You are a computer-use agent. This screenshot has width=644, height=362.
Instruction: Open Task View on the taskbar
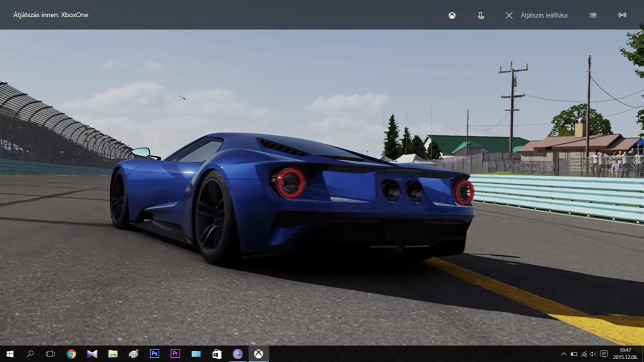coord(50,354)
